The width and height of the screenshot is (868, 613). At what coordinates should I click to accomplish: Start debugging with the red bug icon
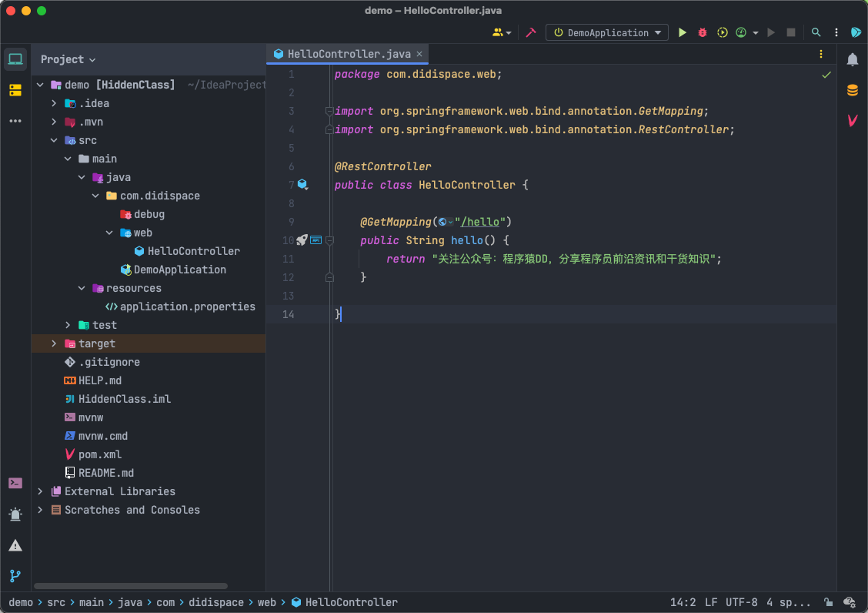click(x=703, y=32)
